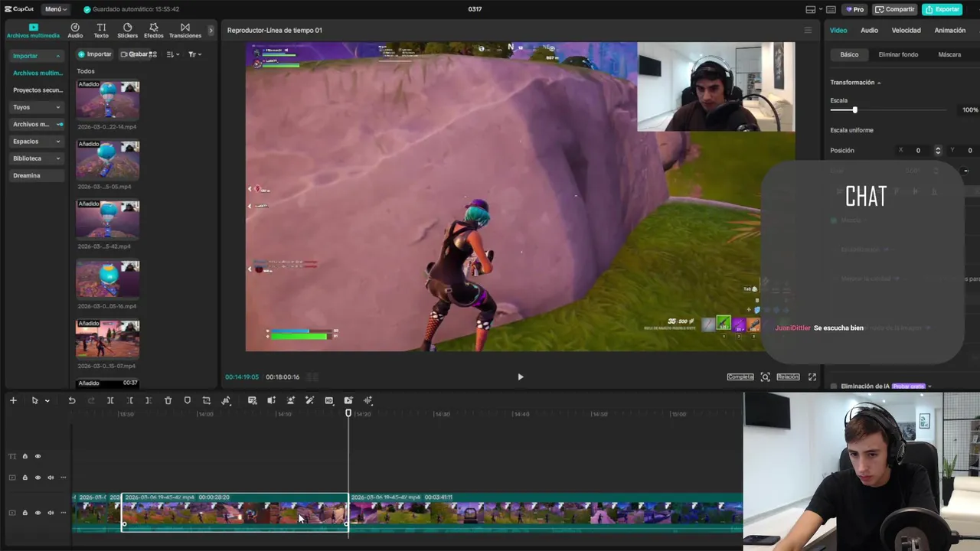Image resolution: width=980 pixels, height=551 pixels.
Task: Toggle visibility of the upper video track
Action: 38,478
